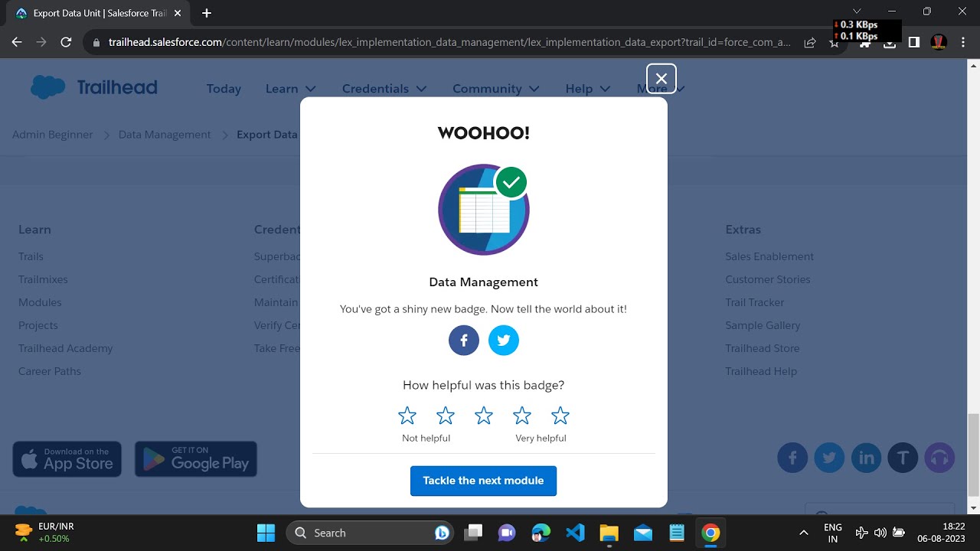Open footer LinkedIn social icon

pos(867,458)
